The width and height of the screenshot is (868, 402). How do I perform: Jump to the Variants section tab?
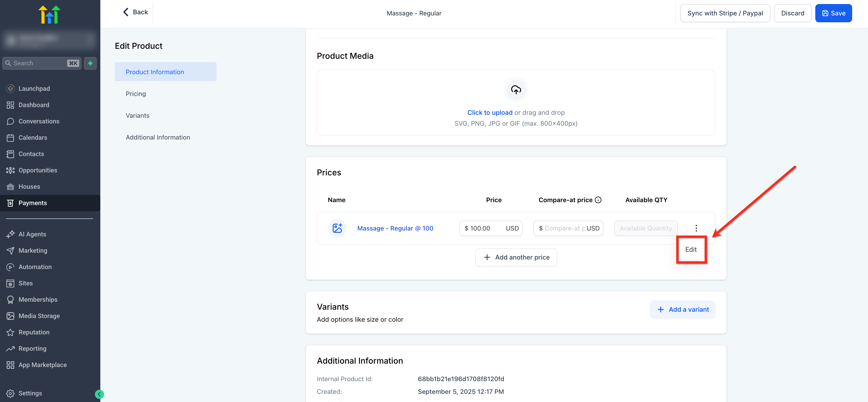coord(138,115)
